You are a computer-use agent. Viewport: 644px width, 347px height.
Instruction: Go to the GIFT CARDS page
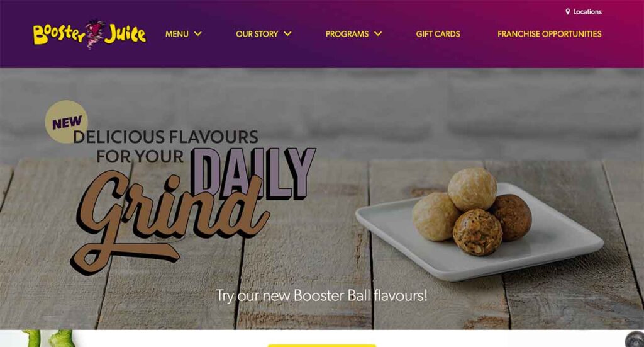click(438, 34)
